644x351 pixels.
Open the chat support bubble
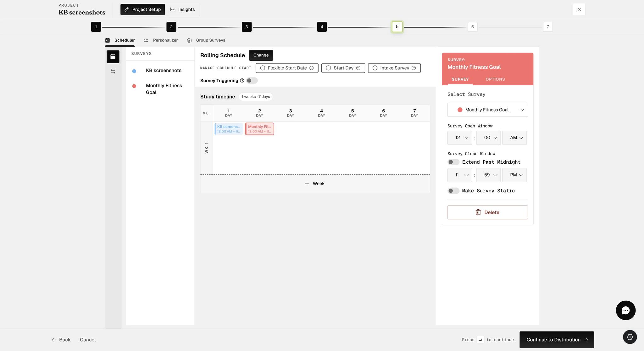[625, 310]
